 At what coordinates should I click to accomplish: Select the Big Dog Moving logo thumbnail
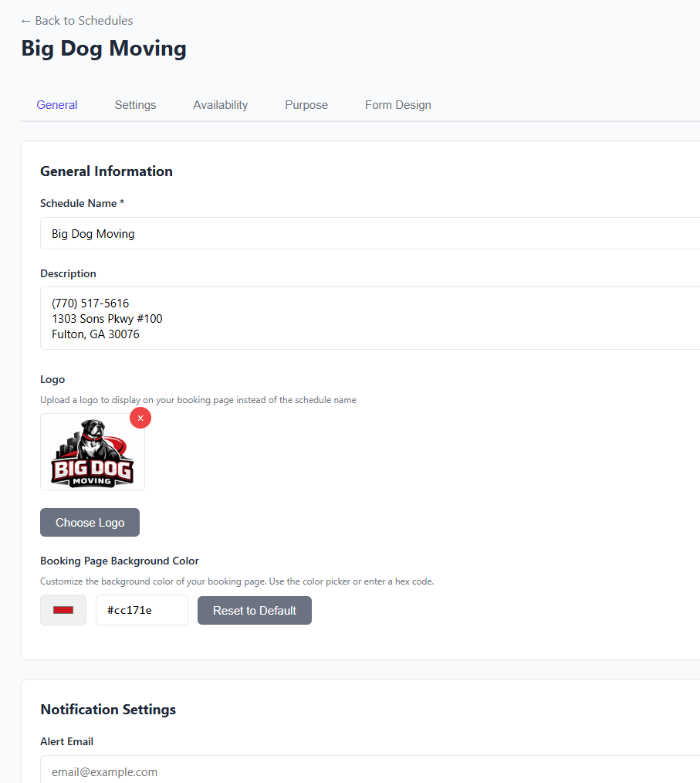(92, 452)
